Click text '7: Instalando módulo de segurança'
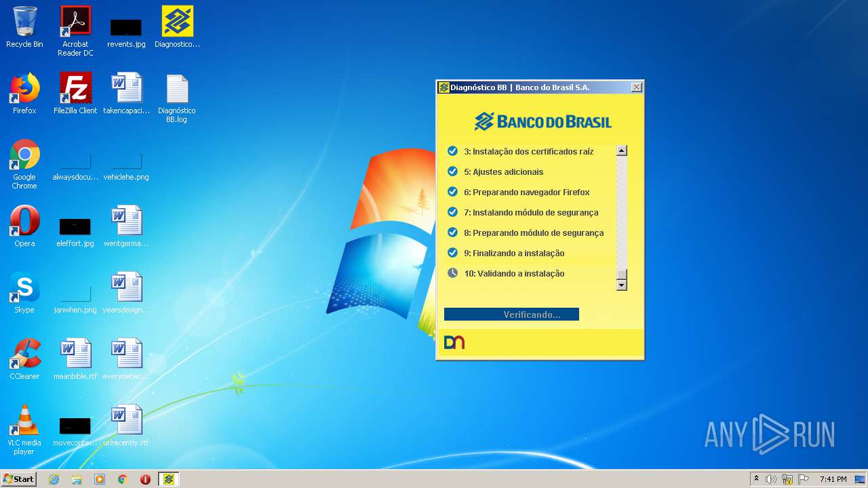The image size is (868, 488). pyautogui.click(x=531, y=213)
